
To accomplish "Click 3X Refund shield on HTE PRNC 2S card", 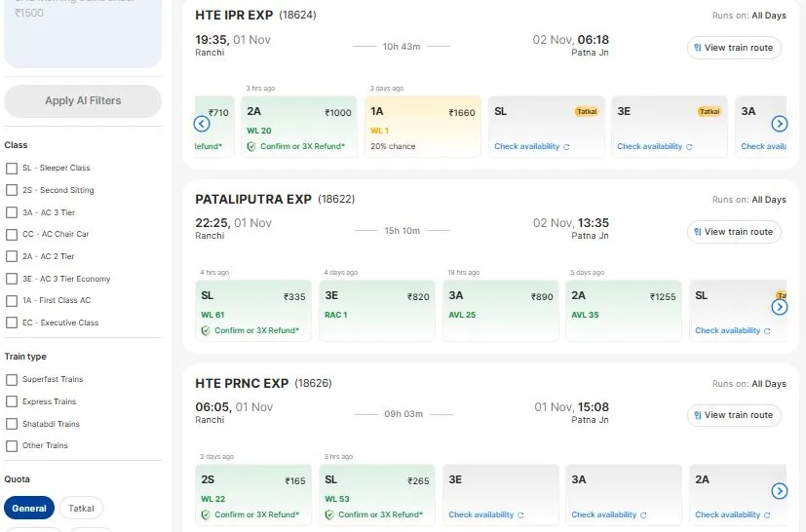I will tap(206, 515).
